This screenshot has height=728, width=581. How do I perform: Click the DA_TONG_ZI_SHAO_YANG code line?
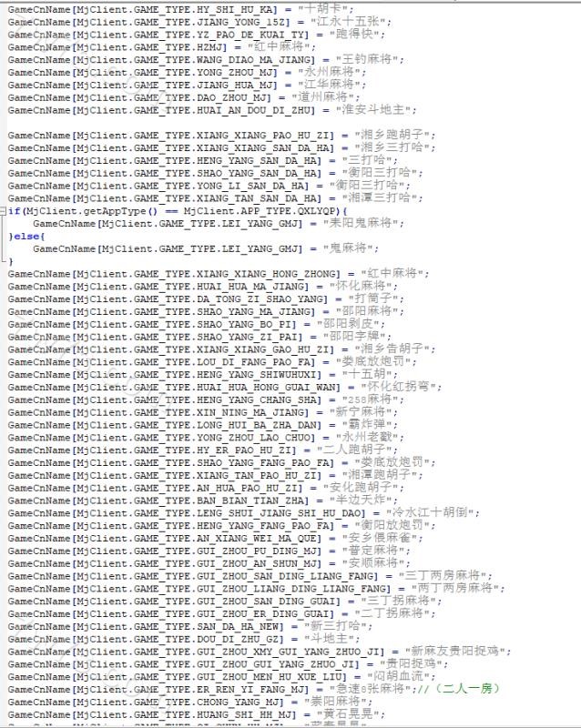(206, 298)
